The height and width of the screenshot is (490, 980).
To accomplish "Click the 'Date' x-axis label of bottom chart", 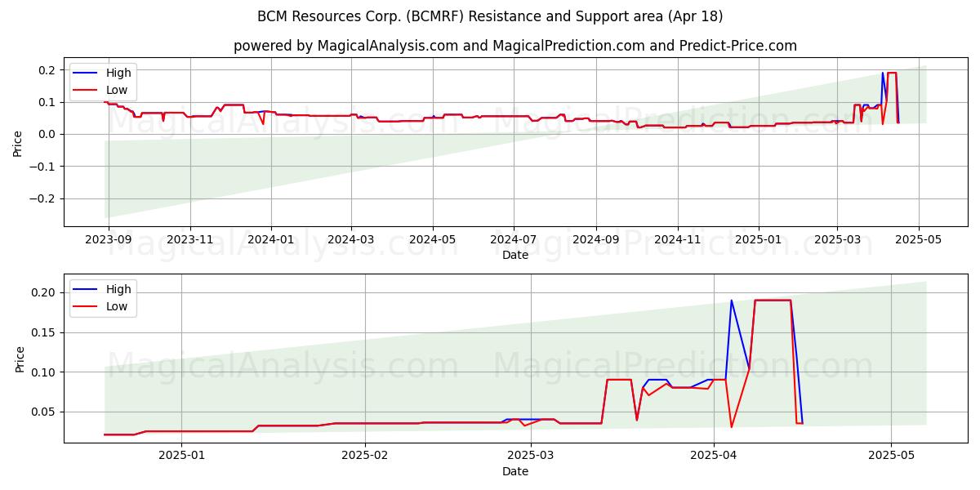I will tap(515, 471).
